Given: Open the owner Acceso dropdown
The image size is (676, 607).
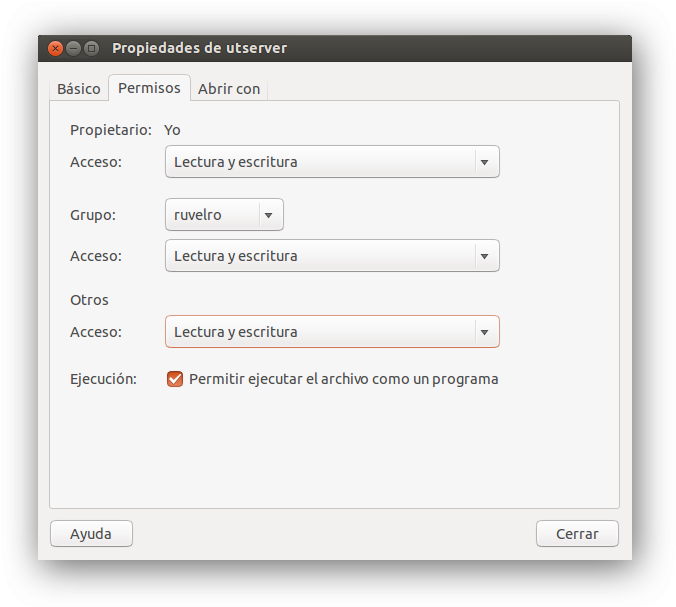Looking at the screenshot, I should (320, 162).
